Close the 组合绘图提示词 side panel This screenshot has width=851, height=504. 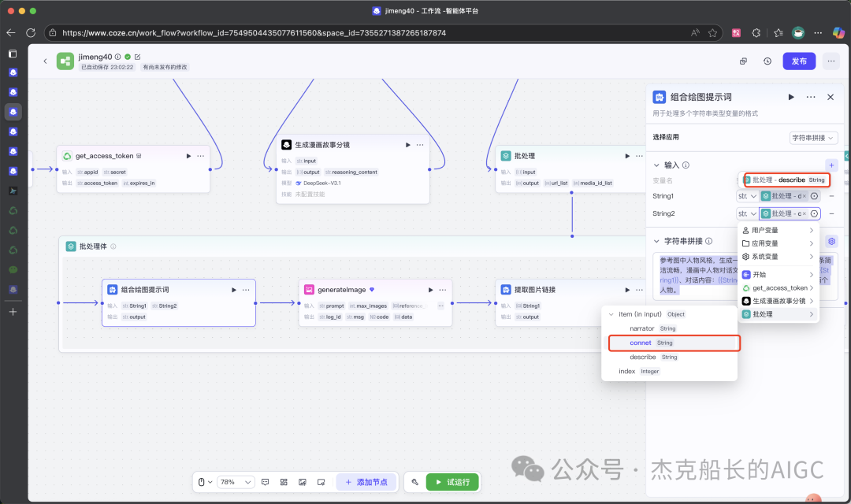tap(831, 97)
